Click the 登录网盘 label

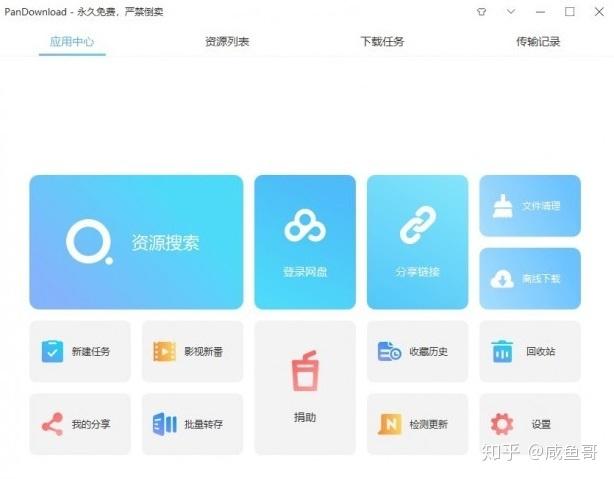pos(305,271)
